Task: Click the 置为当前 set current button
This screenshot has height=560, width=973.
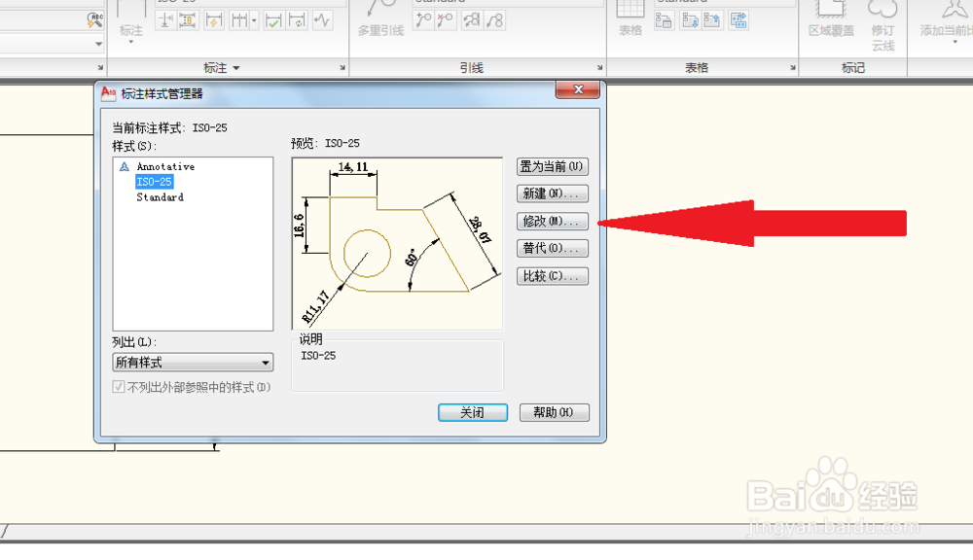Action: coord(553,166)
